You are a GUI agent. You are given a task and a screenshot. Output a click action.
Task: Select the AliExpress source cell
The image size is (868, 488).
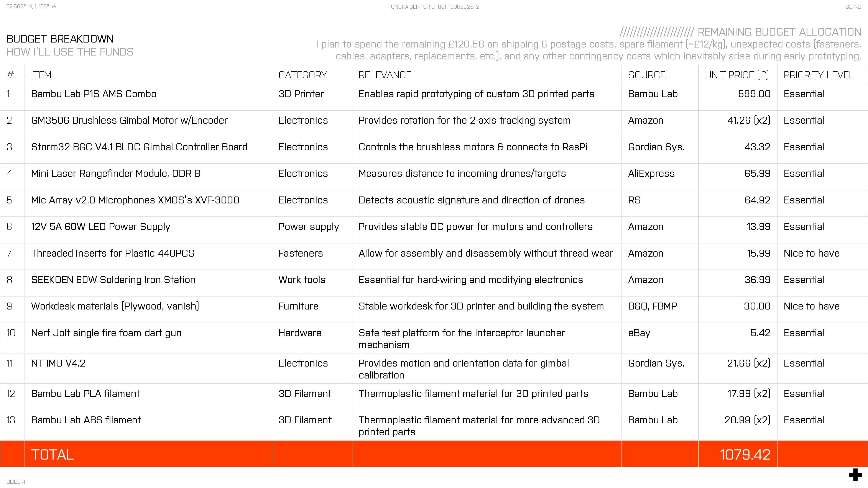651,174
